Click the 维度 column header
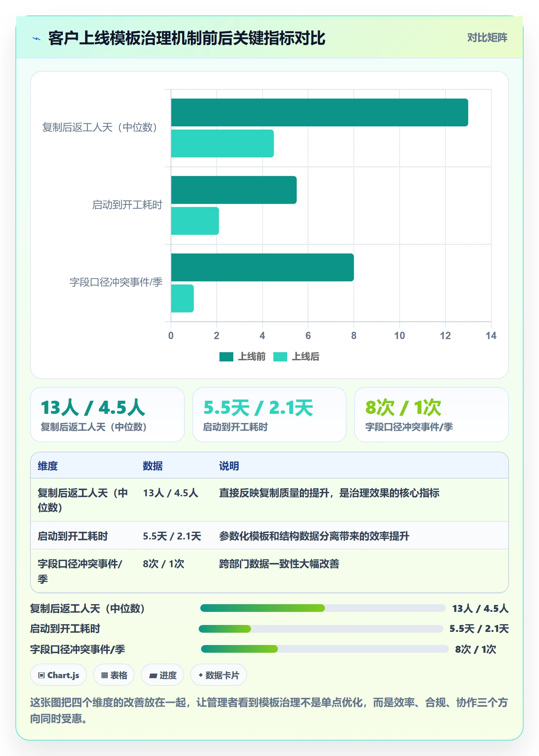 pos(48,466)
